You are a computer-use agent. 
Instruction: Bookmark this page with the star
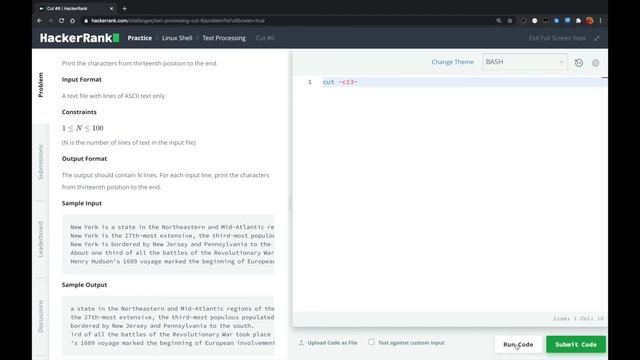pos(509,20)
